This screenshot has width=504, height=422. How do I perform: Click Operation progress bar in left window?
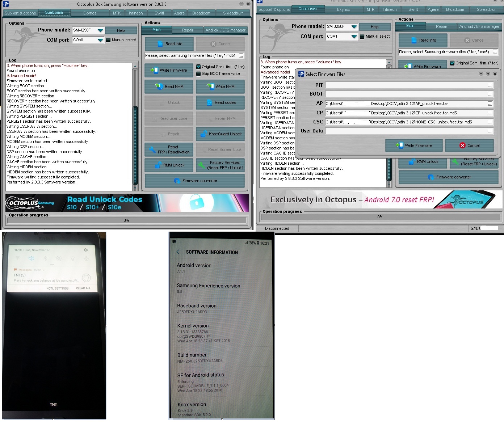[x=126, y=220]
